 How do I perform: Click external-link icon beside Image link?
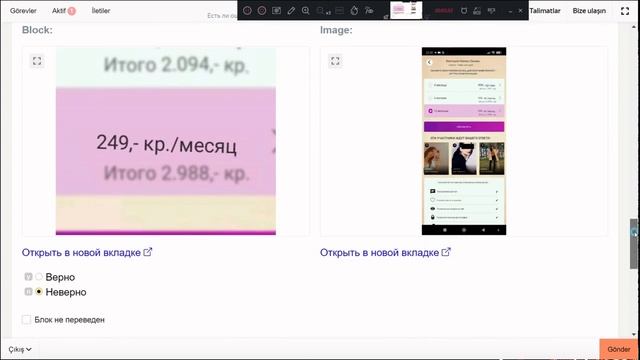pos(446,252)
